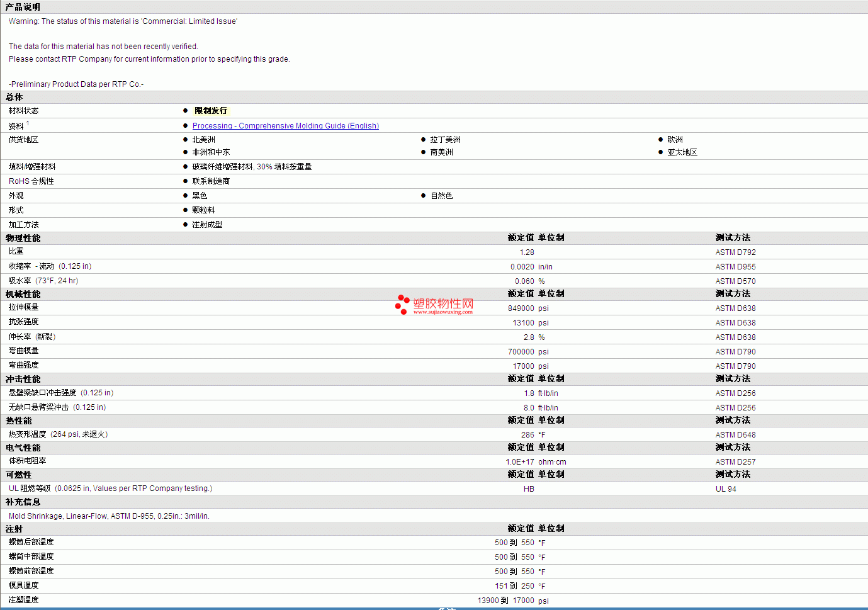
Task: Click the 联系制造商 RoHS value
Action: [x=211, y=181]
